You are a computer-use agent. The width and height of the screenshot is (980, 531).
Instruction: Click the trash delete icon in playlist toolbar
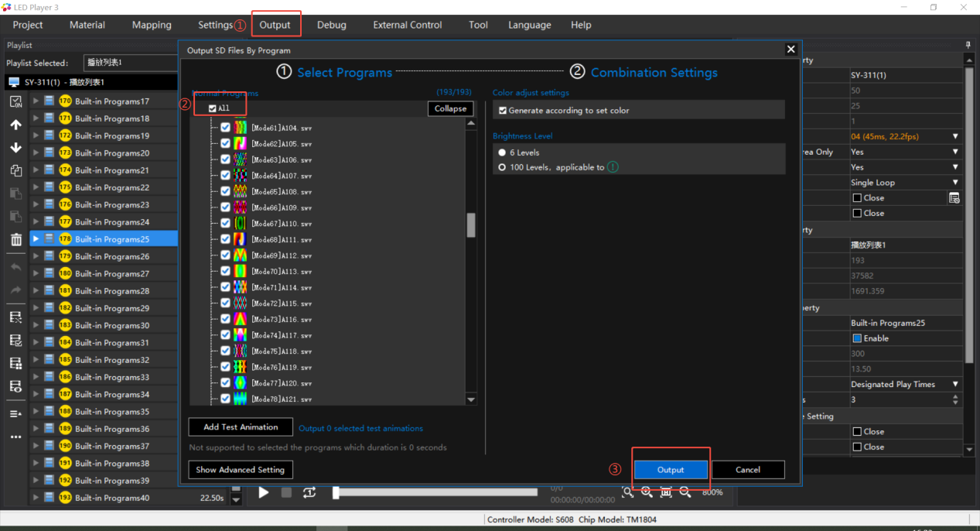(x=15, y=240)
